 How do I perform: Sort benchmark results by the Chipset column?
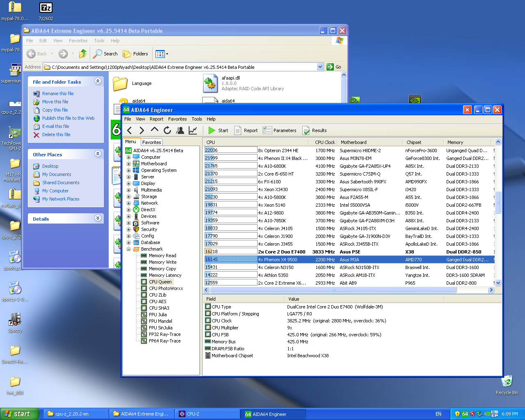pos(424,142)
